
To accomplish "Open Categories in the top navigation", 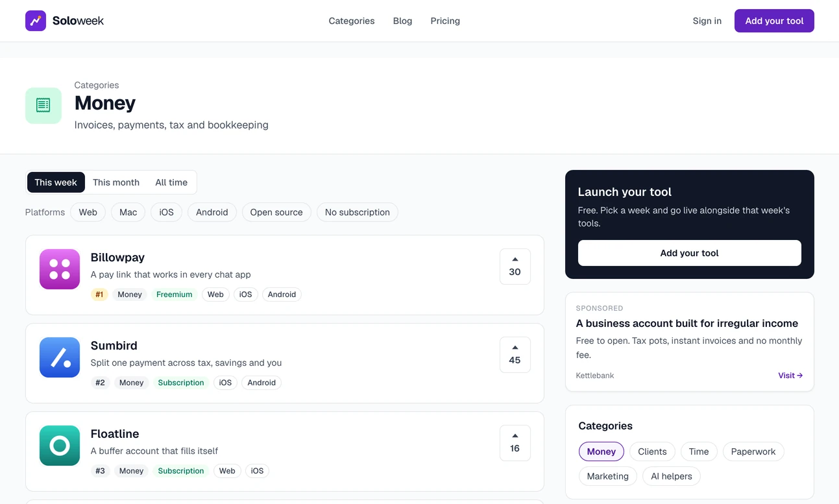I will pos(352,21).
